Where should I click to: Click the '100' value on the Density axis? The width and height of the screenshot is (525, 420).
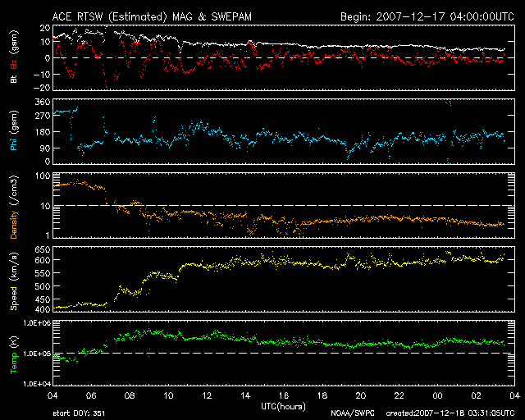(x=42, y=176)
